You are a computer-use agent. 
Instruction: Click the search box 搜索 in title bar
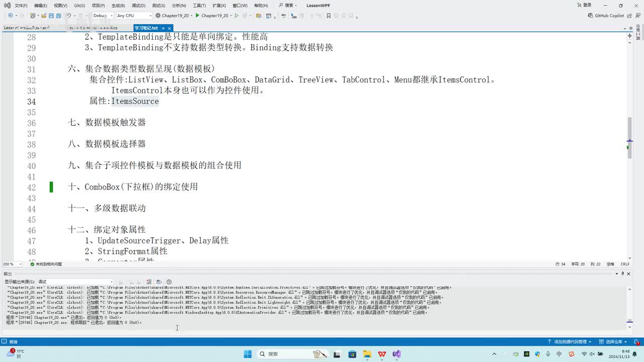287,6
